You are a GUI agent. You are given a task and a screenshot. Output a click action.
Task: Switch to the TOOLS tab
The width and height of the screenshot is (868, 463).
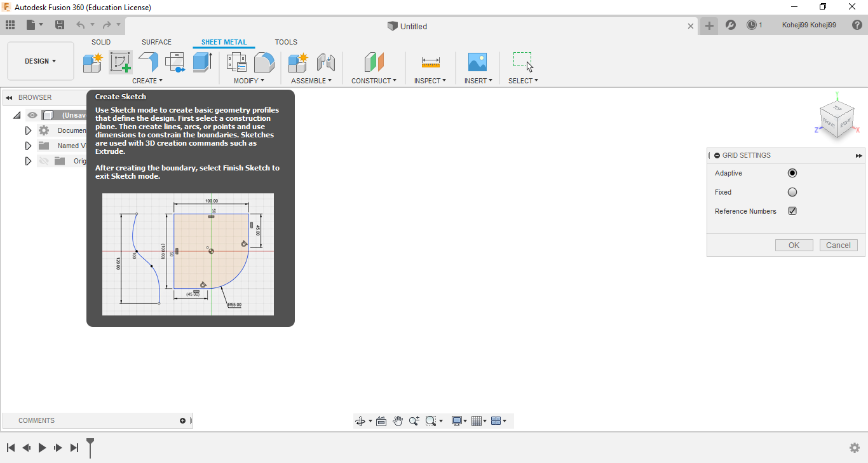tap(286, 42)
